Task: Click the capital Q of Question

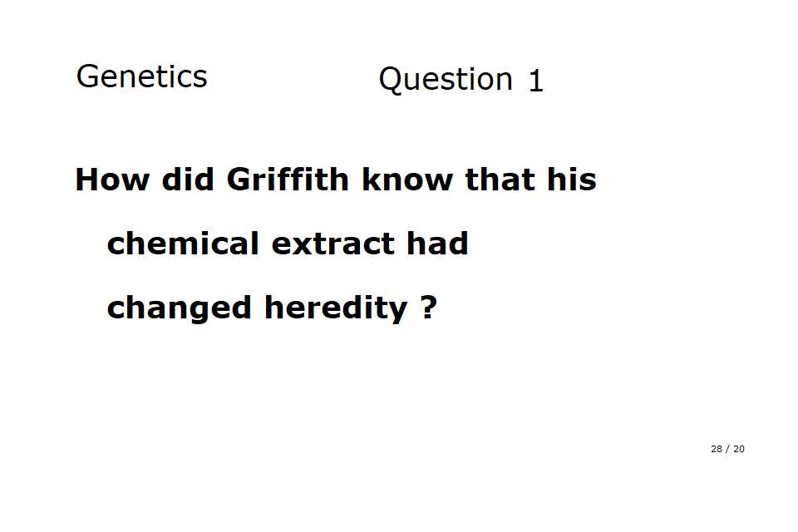Action: tap(391, 81)
